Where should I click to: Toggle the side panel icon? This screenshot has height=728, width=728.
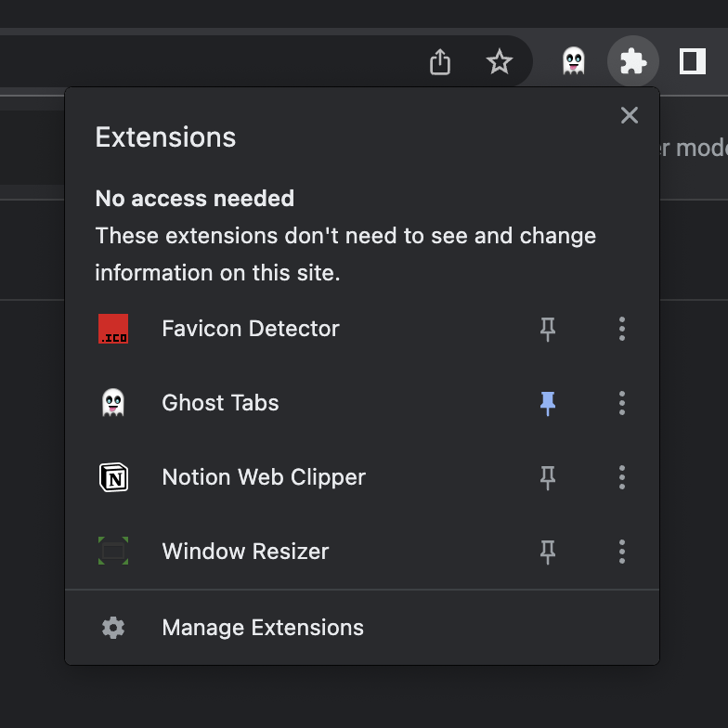point(693,62)
